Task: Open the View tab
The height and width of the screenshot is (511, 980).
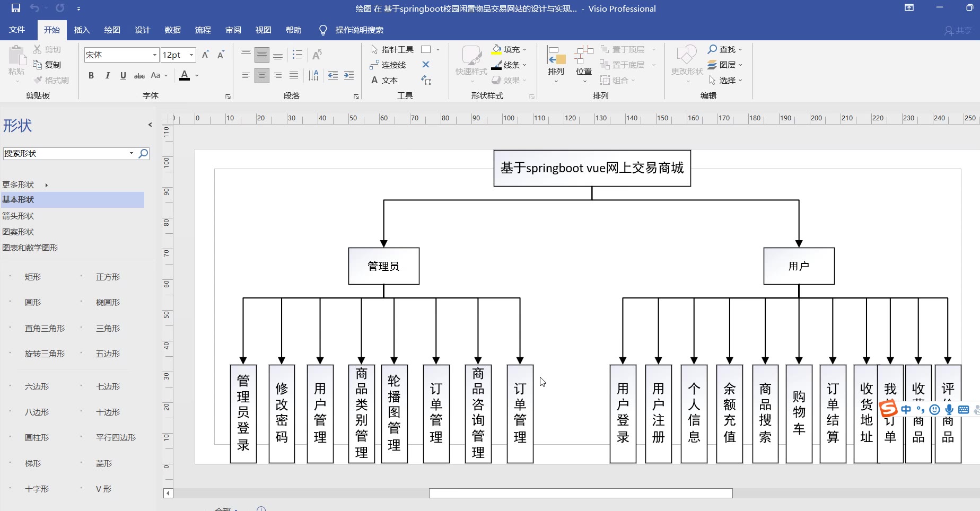Action: click(263, 30)
